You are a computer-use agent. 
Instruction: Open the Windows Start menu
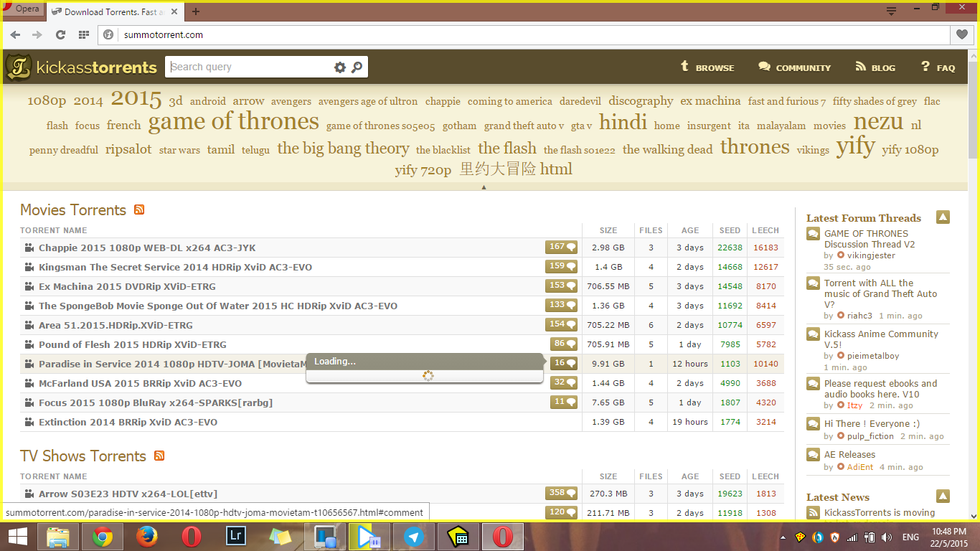click(x=18, y=537)
